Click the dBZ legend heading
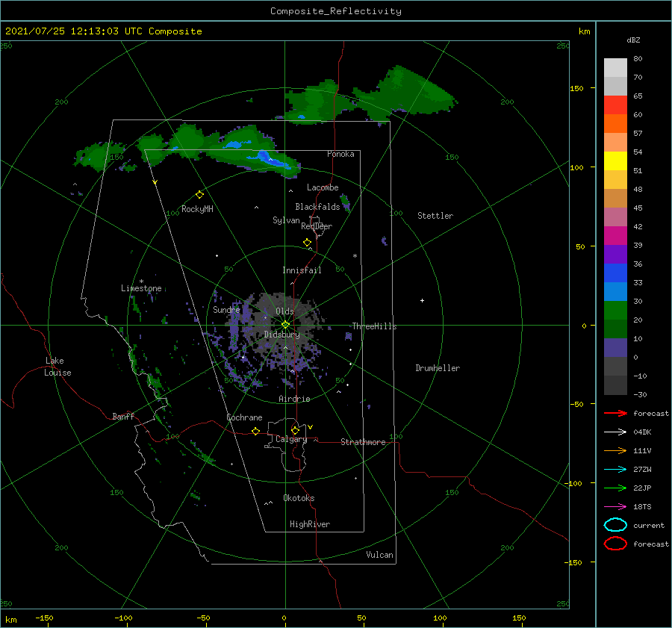The height and width of the screenshot is (628, 672). (x=633, y=40)
